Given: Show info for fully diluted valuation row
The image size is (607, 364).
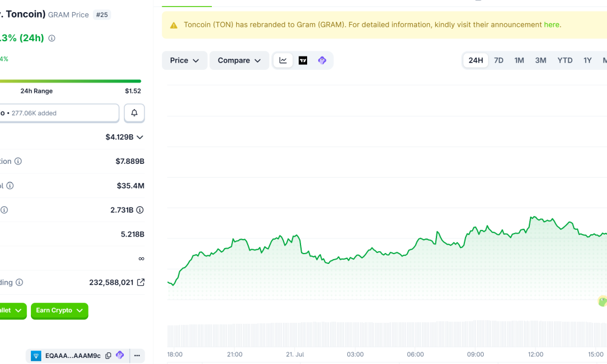Looking at the screenshot, I should [18, 161].
